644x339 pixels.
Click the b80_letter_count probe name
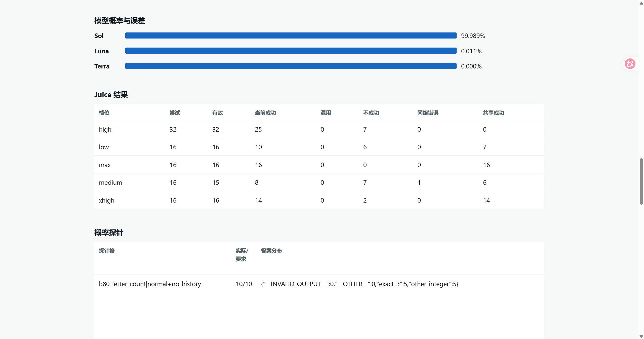click(x=150, y=284)
